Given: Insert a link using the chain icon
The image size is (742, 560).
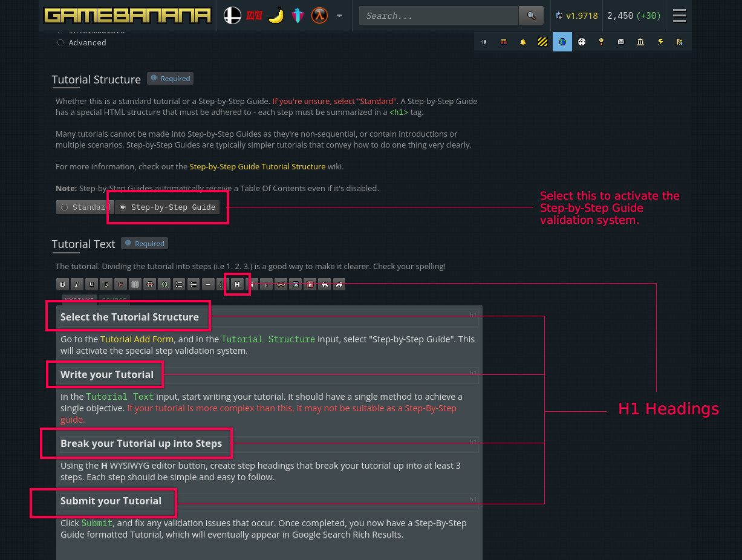Looking at the screenshot, I should click(x=281, y=284).
